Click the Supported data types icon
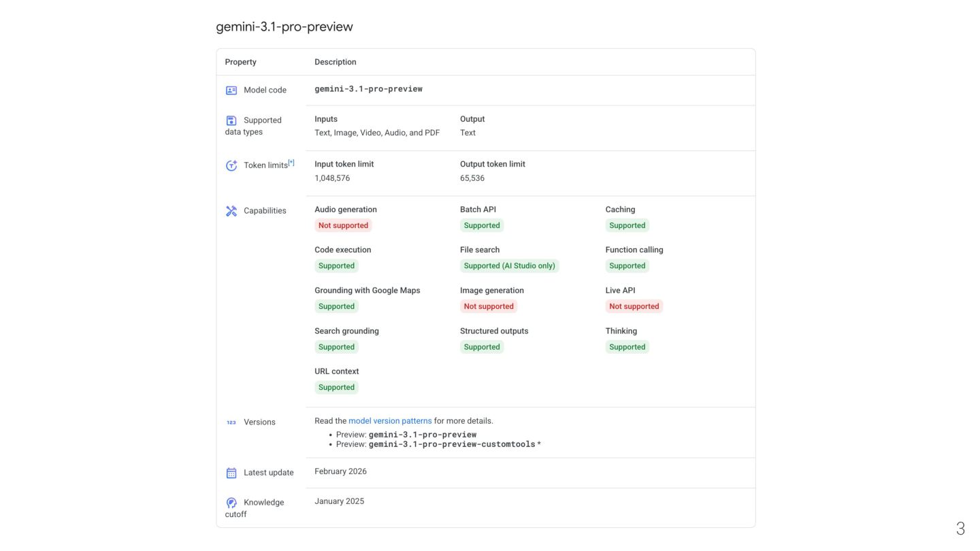 [x=231, y=120]
